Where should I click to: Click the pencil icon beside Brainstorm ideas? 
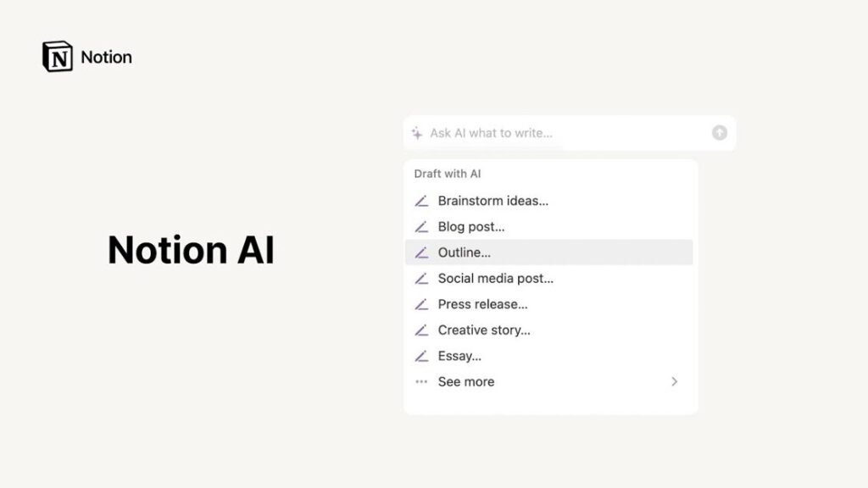coord(421,201)
